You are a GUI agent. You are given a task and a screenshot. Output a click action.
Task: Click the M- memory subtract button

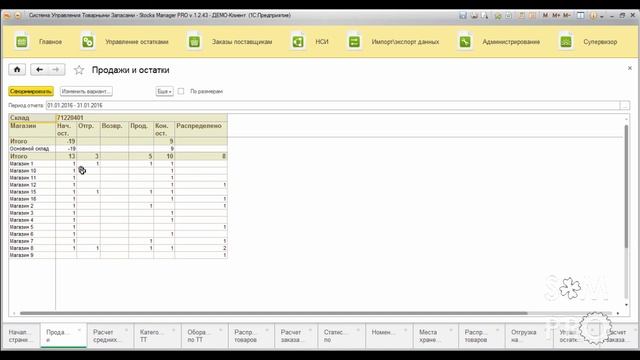567,16
